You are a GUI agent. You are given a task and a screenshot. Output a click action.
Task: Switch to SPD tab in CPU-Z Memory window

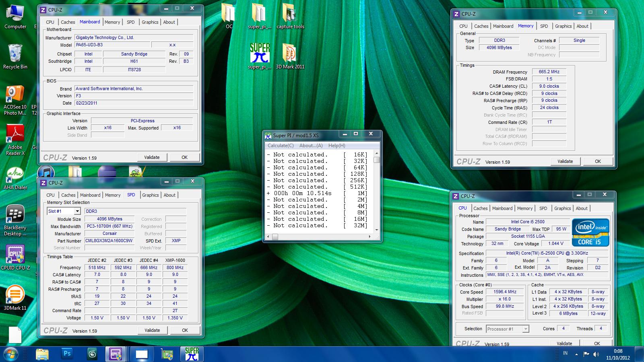pyautogui.click(x=544, y=26)
